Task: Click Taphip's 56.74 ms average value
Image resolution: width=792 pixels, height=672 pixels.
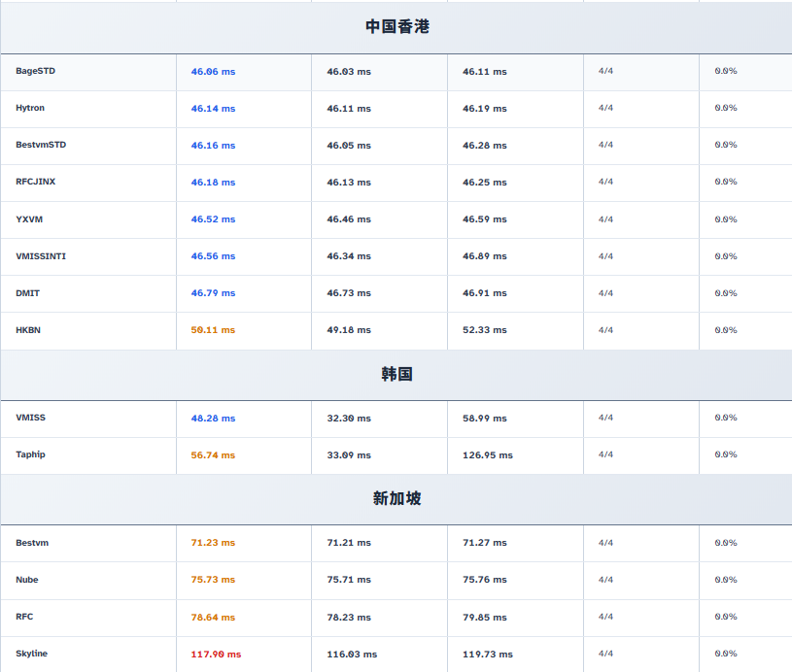Action: pos(213,455)
